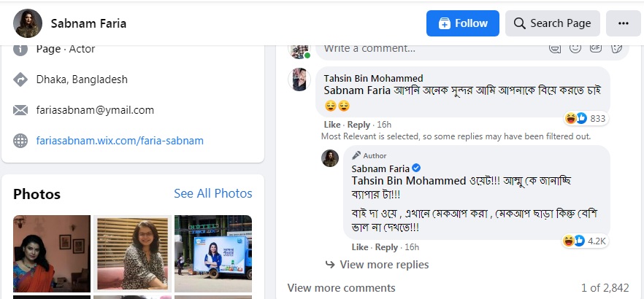Open the three-dots page options menu

tap(623, 23)
